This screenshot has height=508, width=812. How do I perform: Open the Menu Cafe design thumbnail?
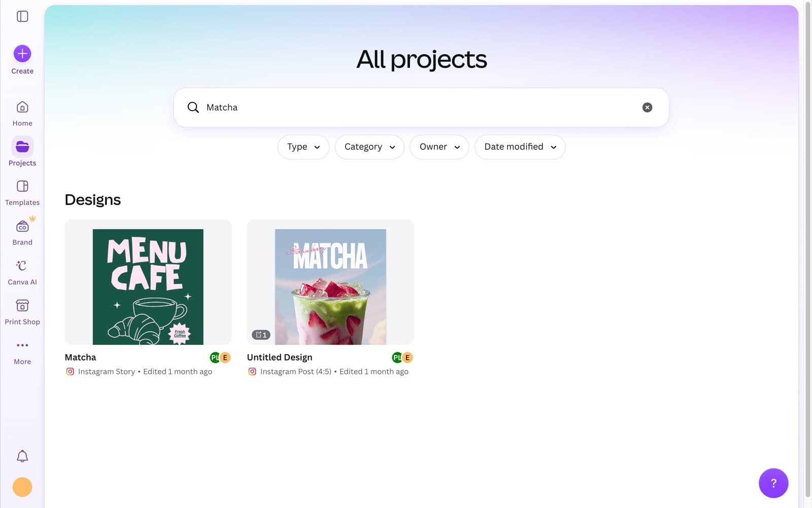pos(148,282)
